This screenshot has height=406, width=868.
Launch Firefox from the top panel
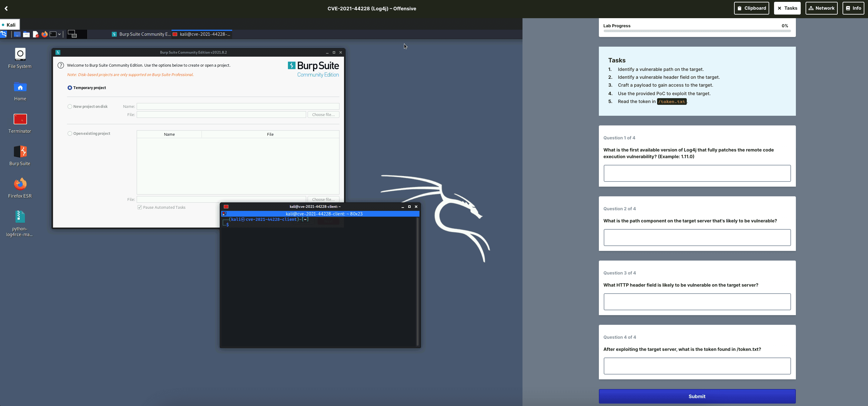(x=45, y=34)
